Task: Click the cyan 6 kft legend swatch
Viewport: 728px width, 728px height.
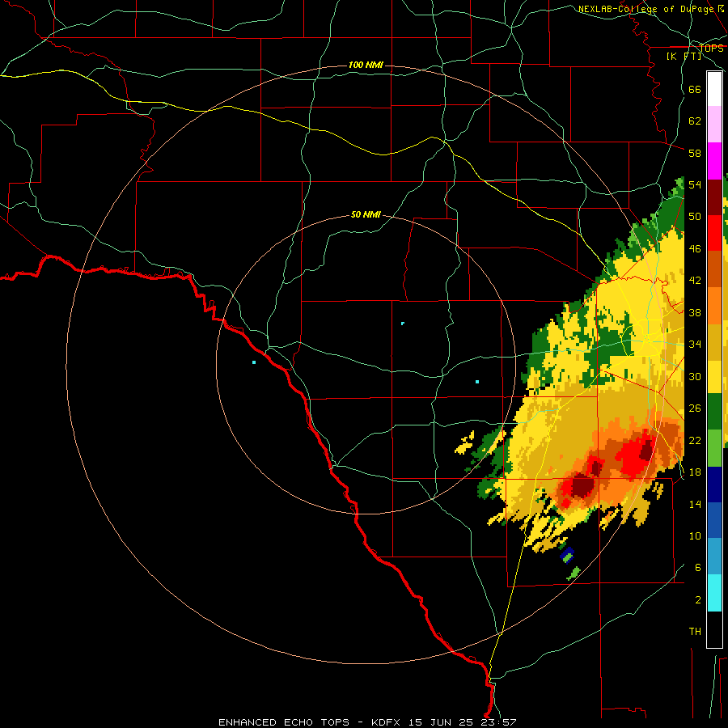Action: (x=714, y=592)
